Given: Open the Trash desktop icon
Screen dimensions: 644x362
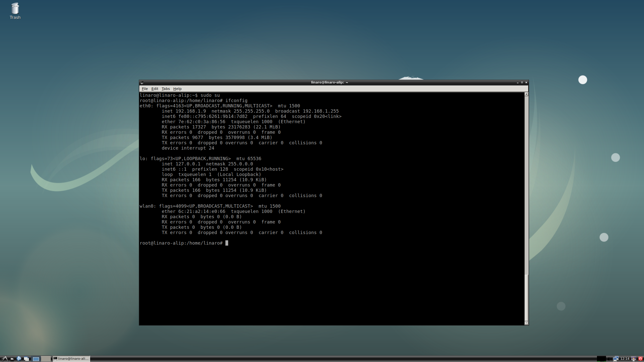Looking at the screenshot, I should [x=15, y=11].
